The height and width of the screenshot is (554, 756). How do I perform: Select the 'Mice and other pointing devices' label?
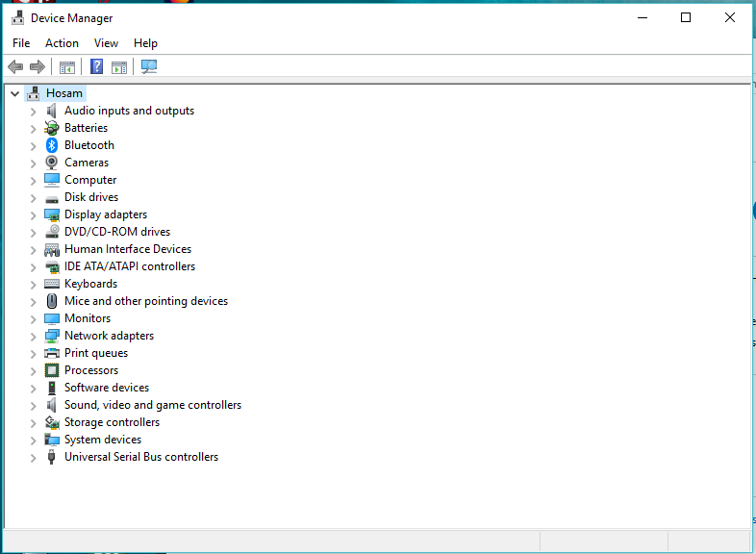pyautogui.click(x=146, y=301)
